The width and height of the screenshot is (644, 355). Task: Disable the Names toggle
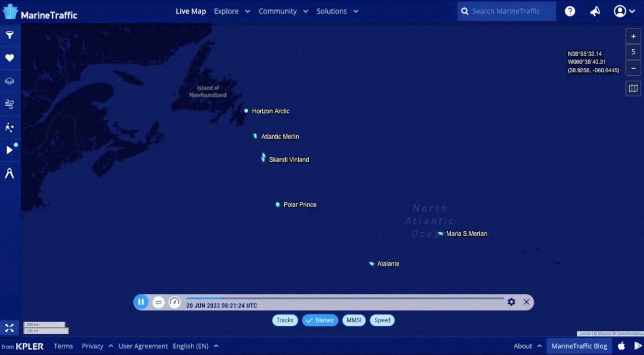click(320, 320)
